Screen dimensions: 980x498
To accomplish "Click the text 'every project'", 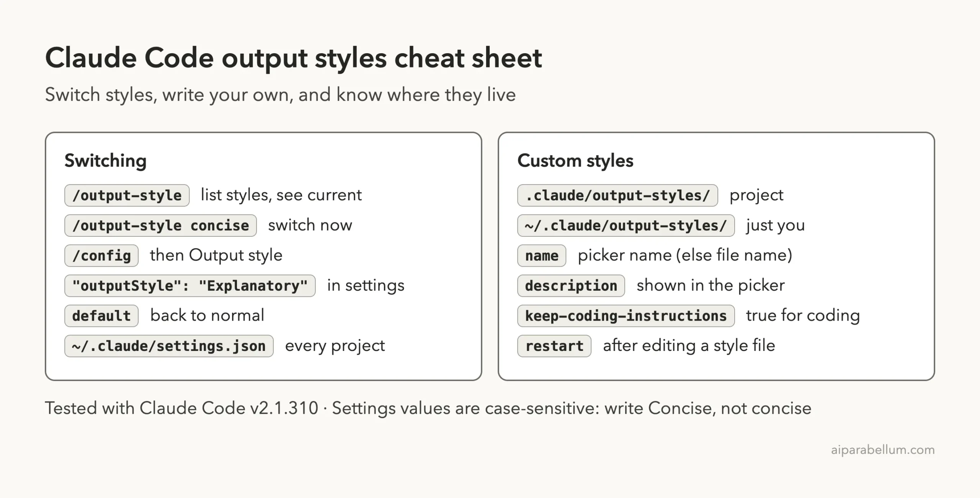I will point(335,346).
